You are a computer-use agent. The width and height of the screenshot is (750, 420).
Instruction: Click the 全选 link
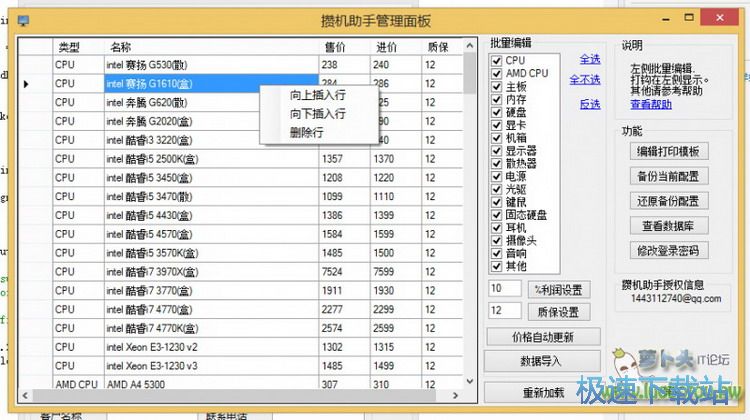[590, 59]
